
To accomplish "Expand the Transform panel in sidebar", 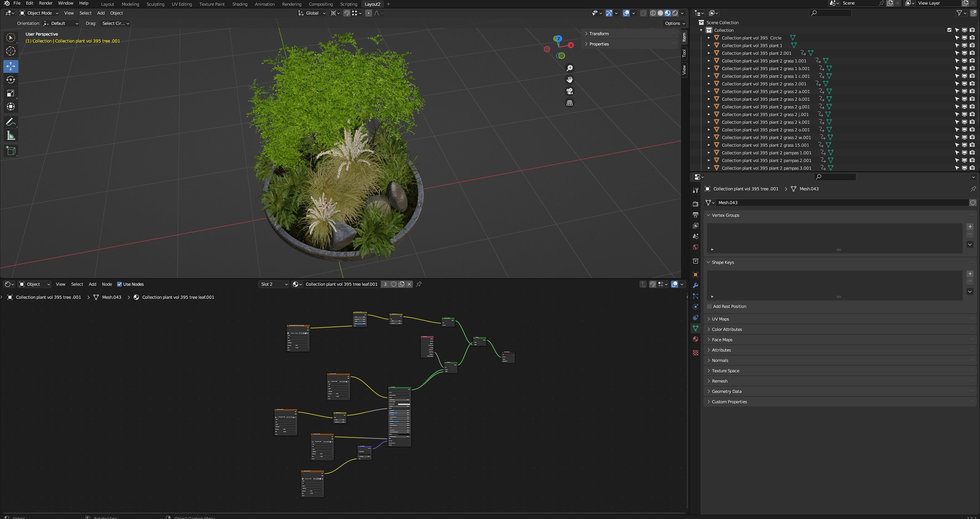I will (599, 34).
